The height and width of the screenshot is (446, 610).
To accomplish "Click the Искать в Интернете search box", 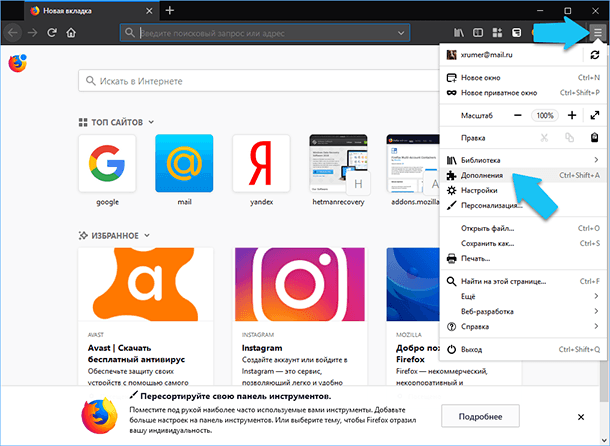I will click(x=259, y=81).
